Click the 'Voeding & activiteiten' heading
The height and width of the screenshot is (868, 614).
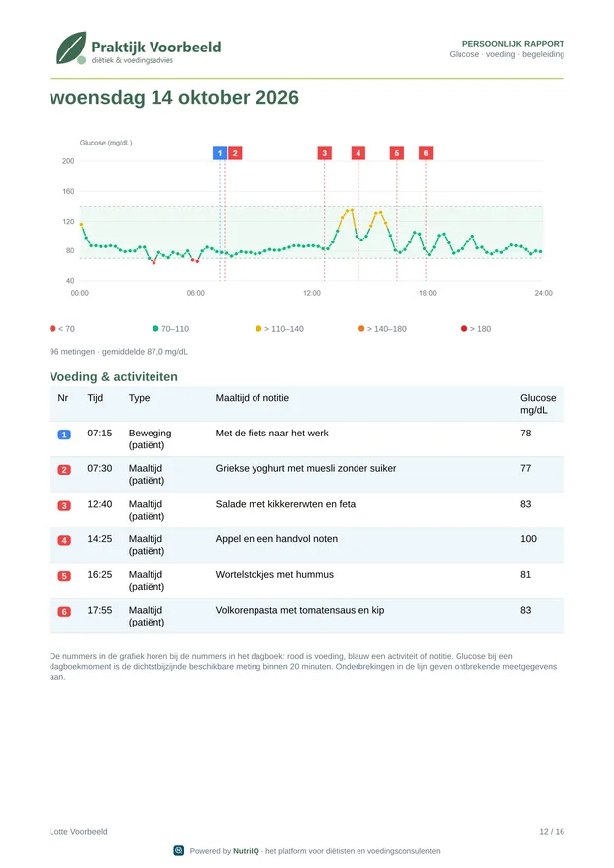(114, 377)
